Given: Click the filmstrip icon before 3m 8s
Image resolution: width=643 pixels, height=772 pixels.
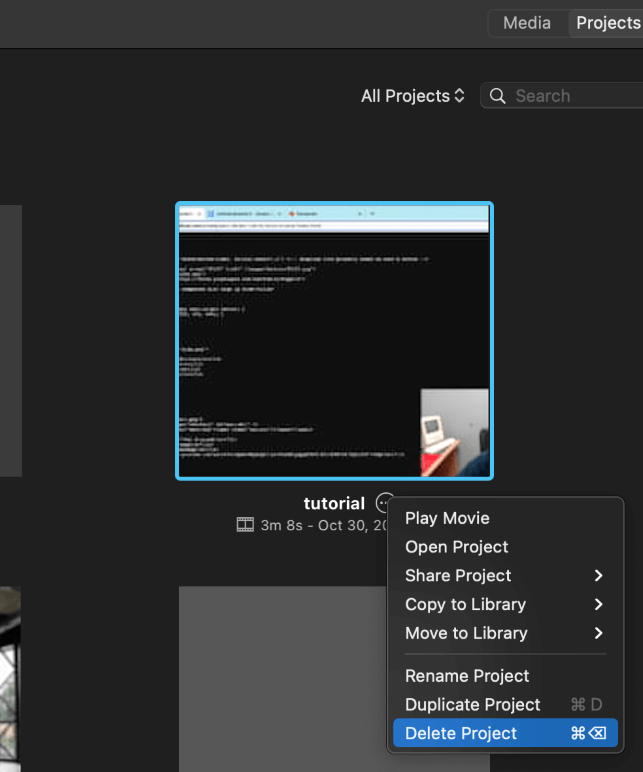Looking at the screenshot, I should click(245, 525).
